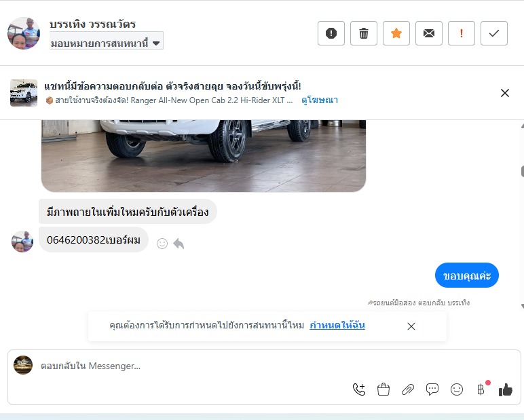Click the message มีภาพถายในเพิ่มใหมครับกับตัวเครื่อง
Viewport: 524px width, 420px height.
(x=128, y=212)
